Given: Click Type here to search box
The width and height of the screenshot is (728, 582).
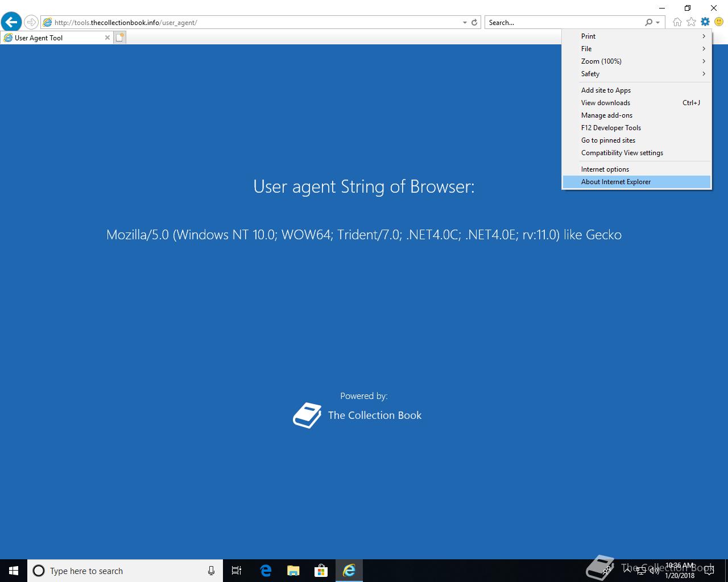Looking at the screenshot, I should (125, 571).
